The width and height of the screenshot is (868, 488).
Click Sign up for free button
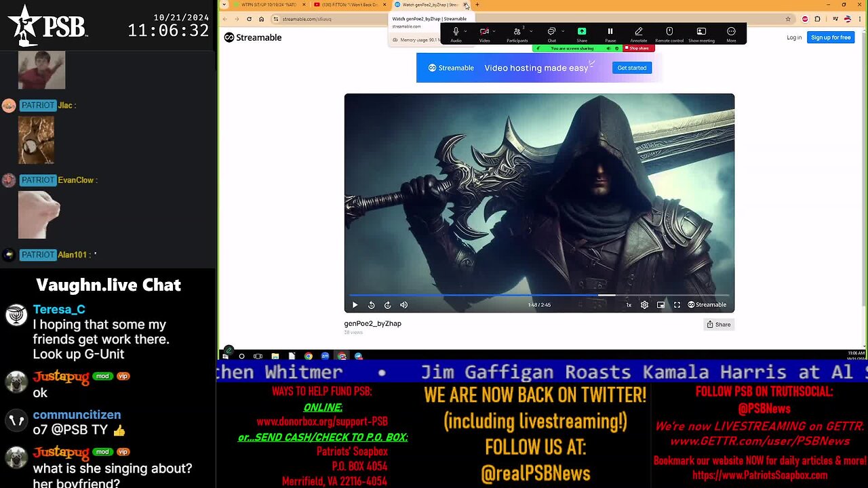click(831, 37)
